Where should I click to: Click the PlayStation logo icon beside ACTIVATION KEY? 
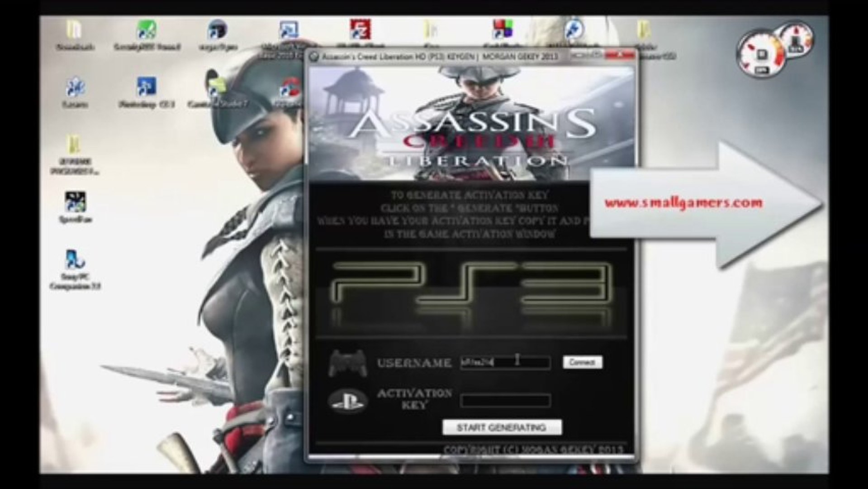347,401
